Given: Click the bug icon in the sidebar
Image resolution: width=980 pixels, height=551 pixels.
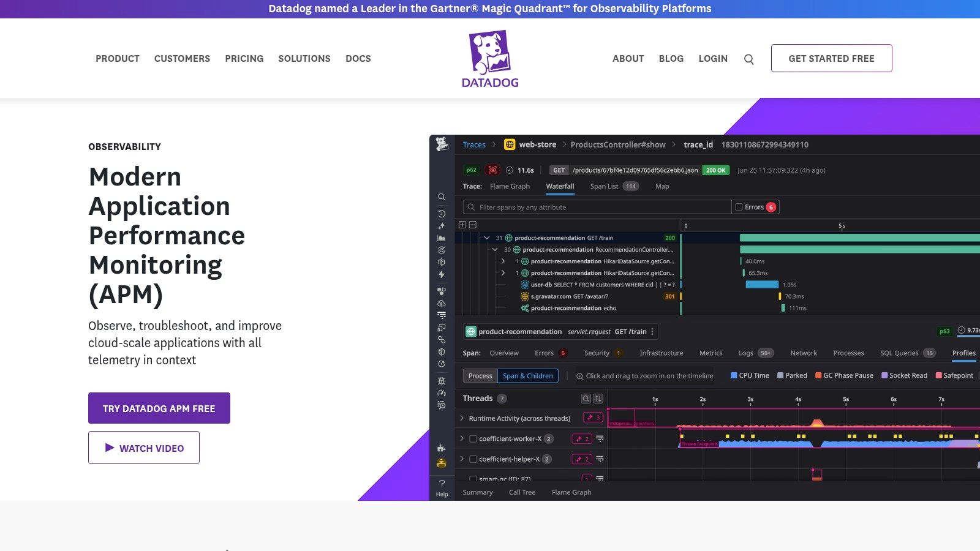Looking at the screenshot, I should pos(441,381).
